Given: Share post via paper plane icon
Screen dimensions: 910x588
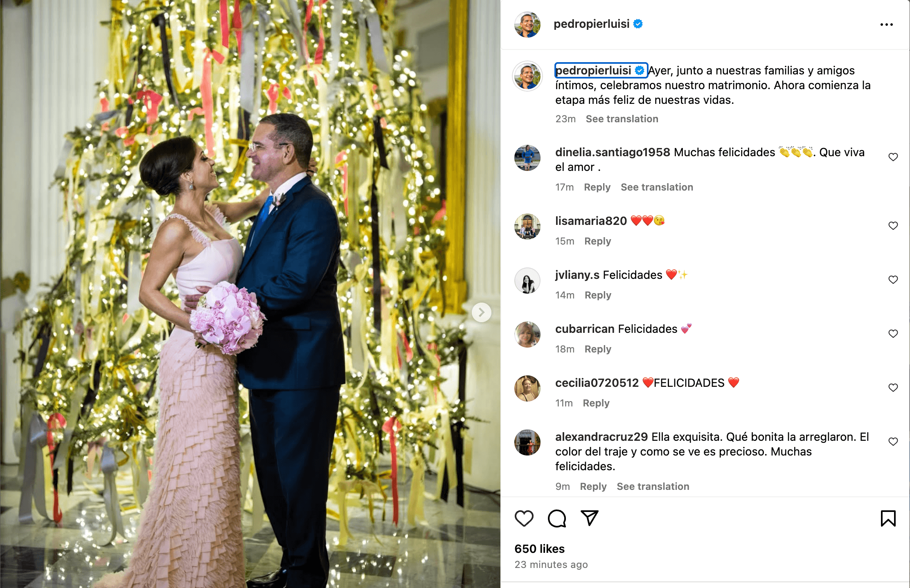Looking at the screenshot, I should pos(590,518).
